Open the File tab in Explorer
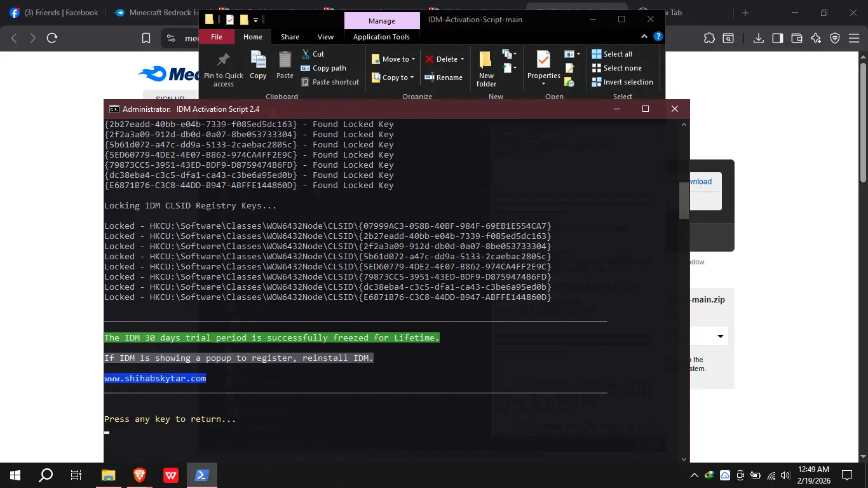The width and height of the screenshot is (868, 488). coord(217,37)
